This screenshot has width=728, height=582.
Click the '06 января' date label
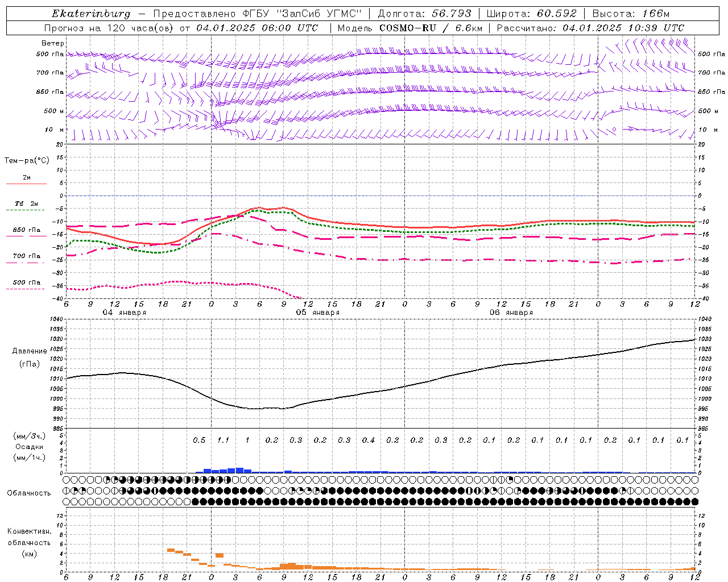pyautogui.click(x=511, y=313)
